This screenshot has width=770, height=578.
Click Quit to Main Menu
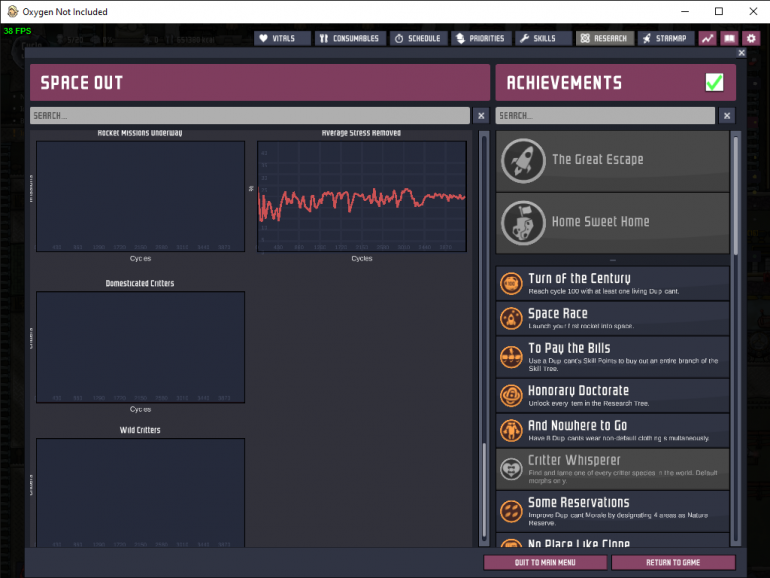[545, 562]
